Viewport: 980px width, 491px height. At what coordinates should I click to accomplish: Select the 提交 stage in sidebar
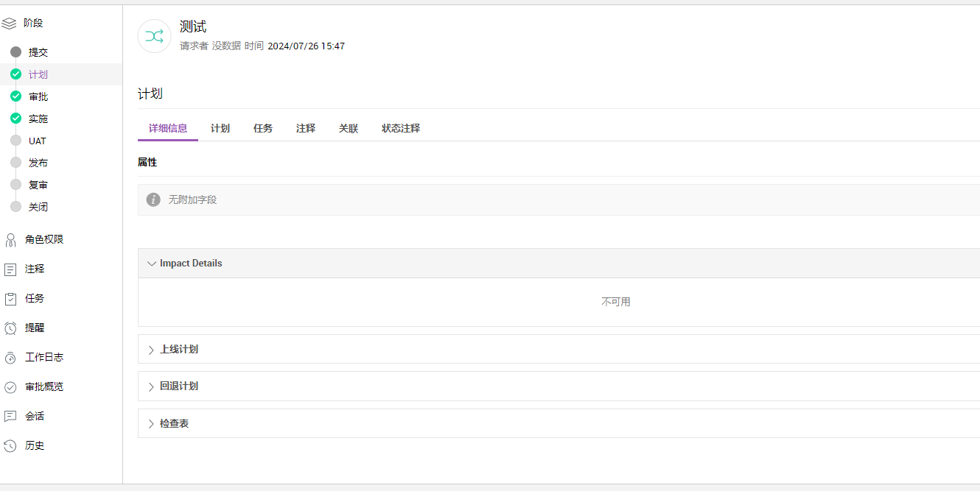[x=38, y=52]
